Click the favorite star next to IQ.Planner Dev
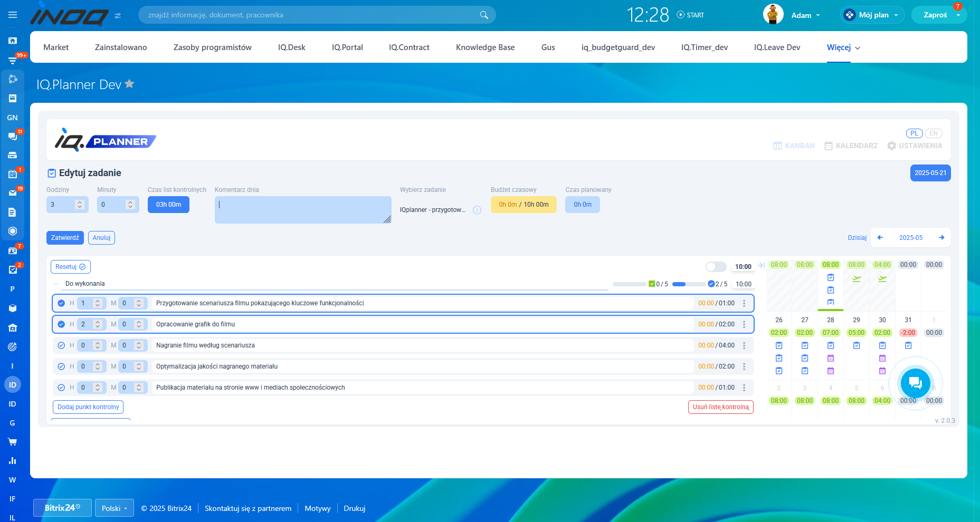Image resolution: width=980 pixels, height=522 pixels. 129,84
